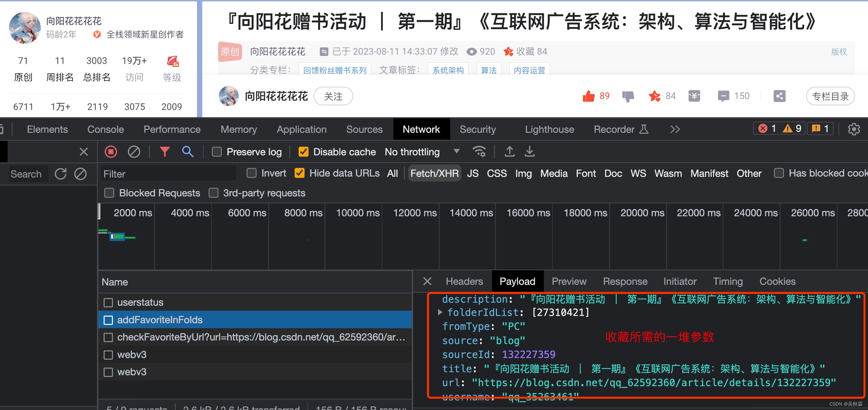Uncheck Hide data URLs checkbox
The image size is (868, 410).
pyautogui.click(x=299, y=173)
